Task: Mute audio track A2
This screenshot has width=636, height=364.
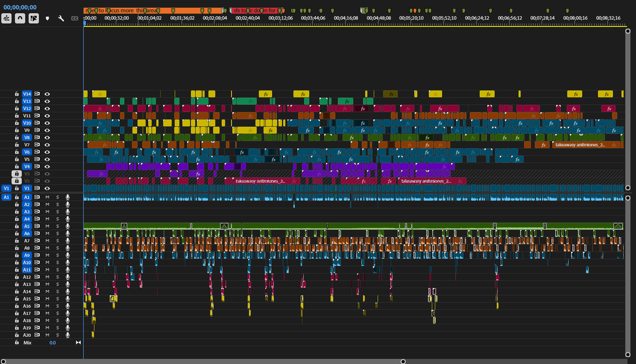Action: tap(47, 205)
